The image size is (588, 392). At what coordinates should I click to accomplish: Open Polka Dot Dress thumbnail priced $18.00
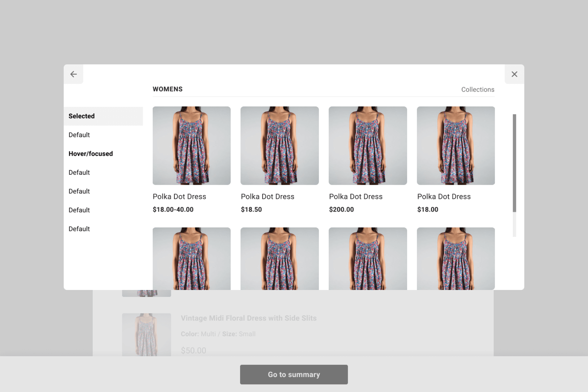pos(456,146)
